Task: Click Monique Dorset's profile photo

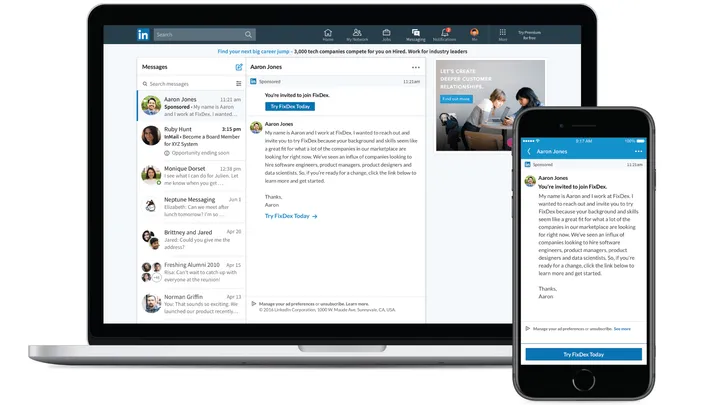Action: 151,175
